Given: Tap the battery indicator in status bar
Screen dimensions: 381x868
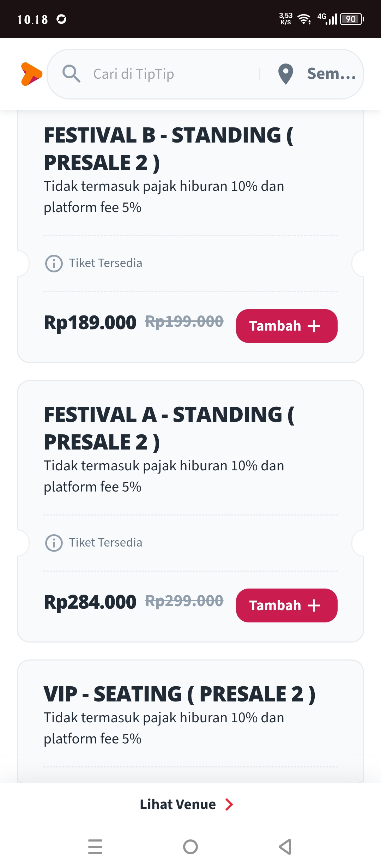Looking at the screenshot, I should point(352,19).
